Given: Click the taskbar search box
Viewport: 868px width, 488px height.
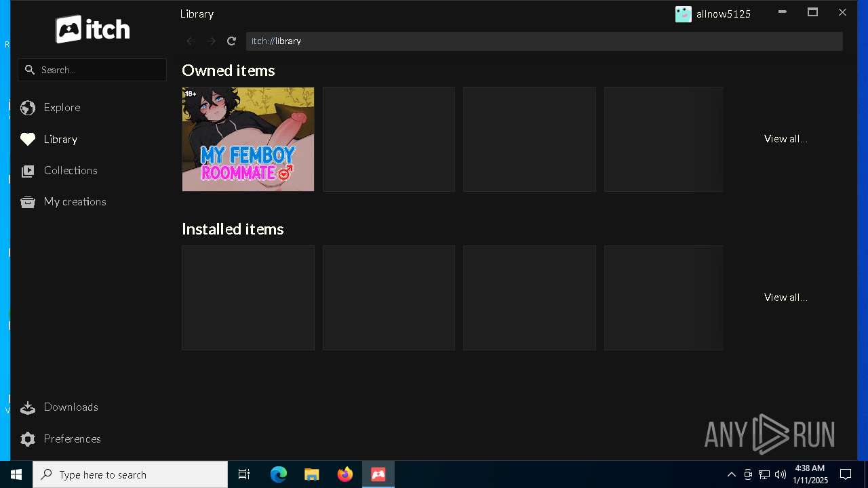Looking at the screenshot, I should [130, 474].
